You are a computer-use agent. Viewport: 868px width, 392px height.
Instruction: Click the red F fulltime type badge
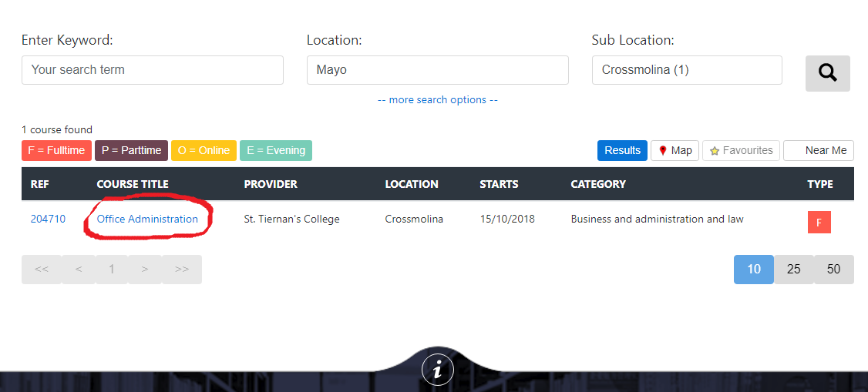click(x=819, y=223)
